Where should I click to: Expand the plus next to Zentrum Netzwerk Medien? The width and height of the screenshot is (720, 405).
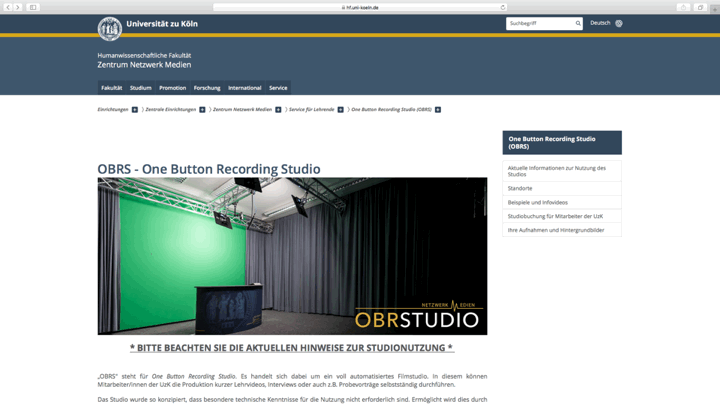[279, 109]
